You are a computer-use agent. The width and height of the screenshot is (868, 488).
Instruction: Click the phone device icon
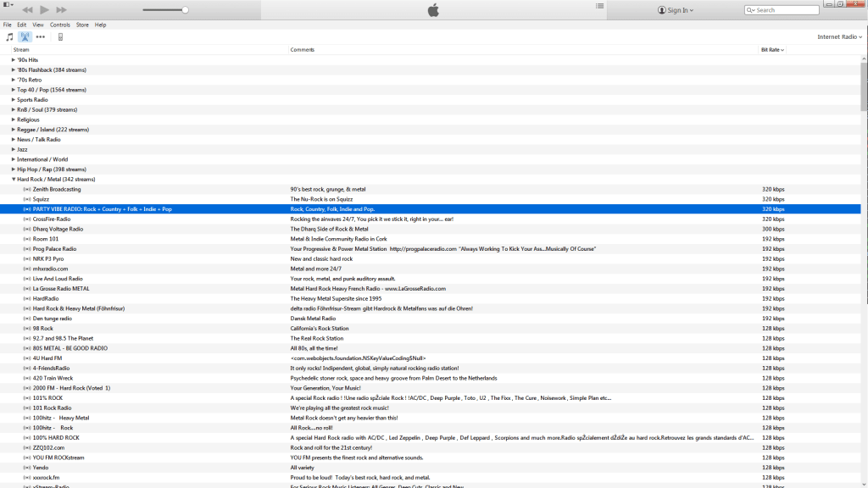click(x=60, y=37)
